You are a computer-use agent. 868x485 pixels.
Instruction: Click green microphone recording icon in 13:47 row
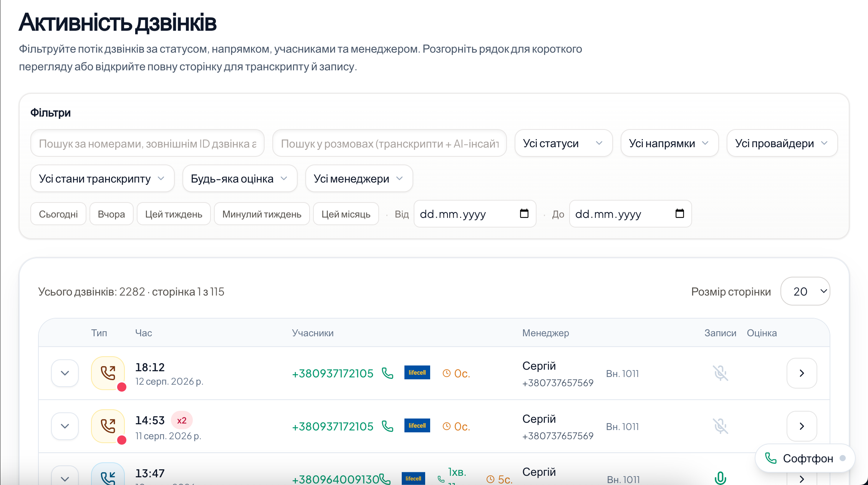pyautogui.click(x=721, y=478)
